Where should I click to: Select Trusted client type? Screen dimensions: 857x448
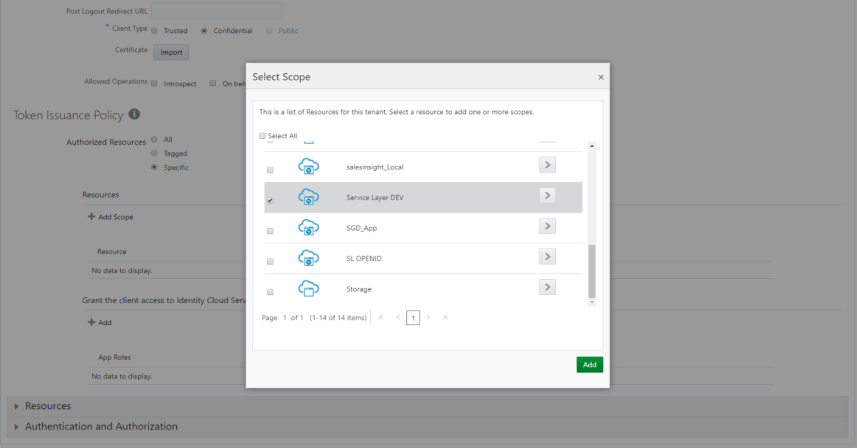point(154,31)
